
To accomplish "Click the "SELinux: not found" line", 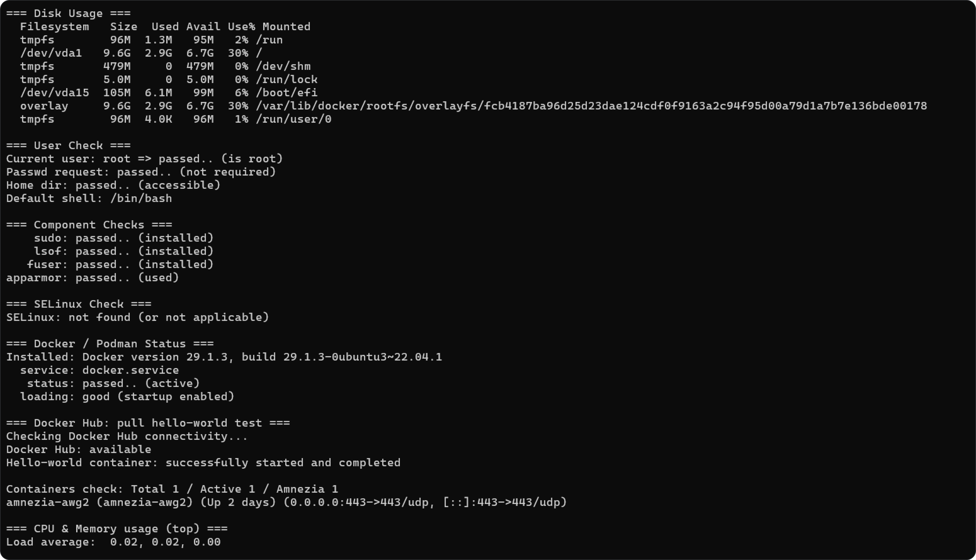I will (137, 317).
